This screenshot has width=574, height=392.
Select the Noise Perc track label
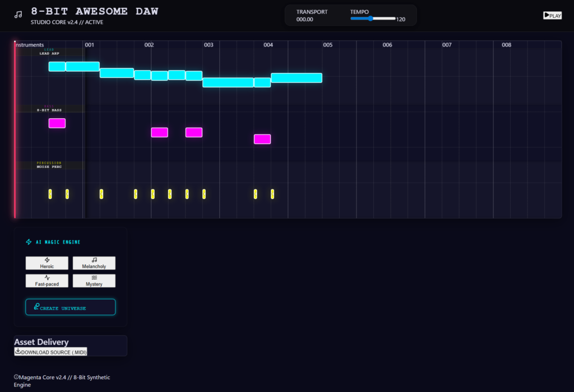click(49, 165)
